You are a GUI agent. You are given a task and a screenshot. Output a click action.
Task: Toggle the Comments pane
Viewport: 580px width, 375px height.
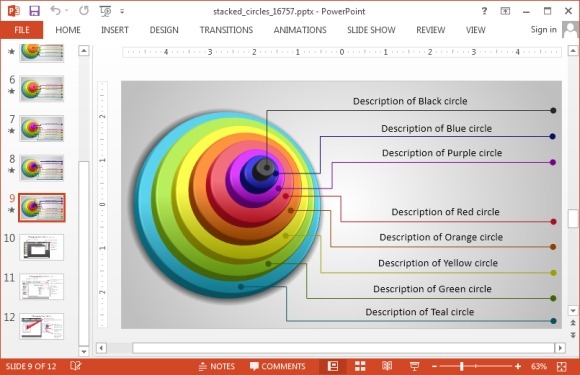click(278, 366)
